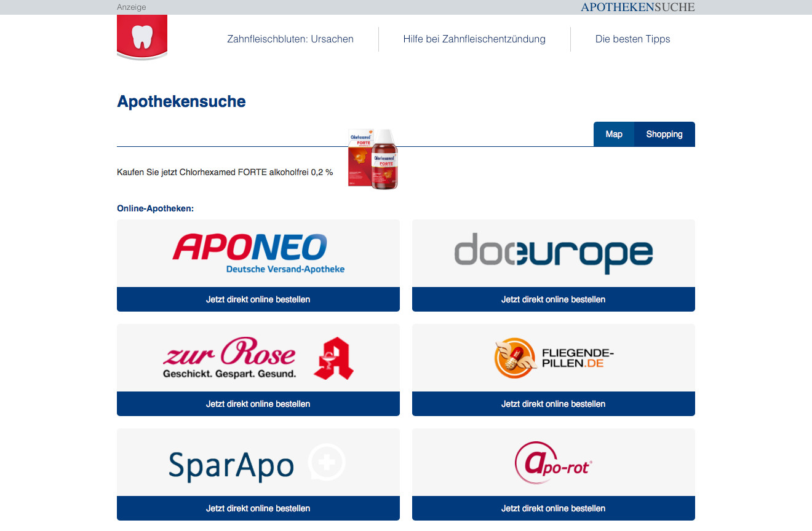Click the red tooth logo icon
Screen dimensions: 812x531
[142, 37]
